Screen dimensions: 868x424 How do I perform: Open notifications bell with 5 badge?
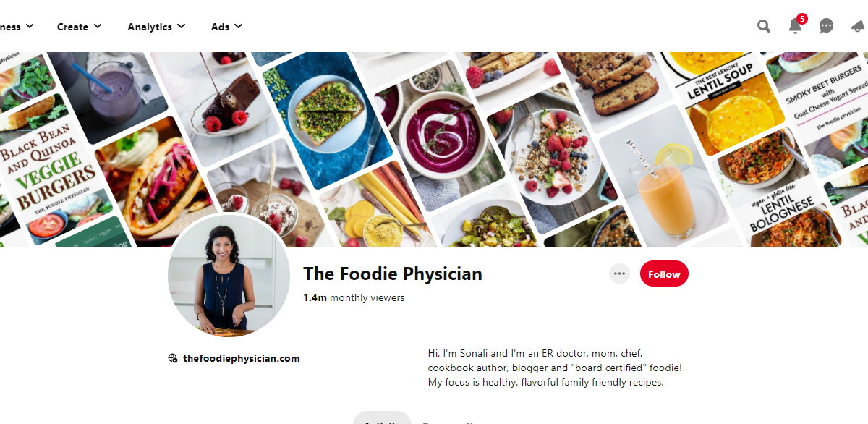click(x=796, y=25)
